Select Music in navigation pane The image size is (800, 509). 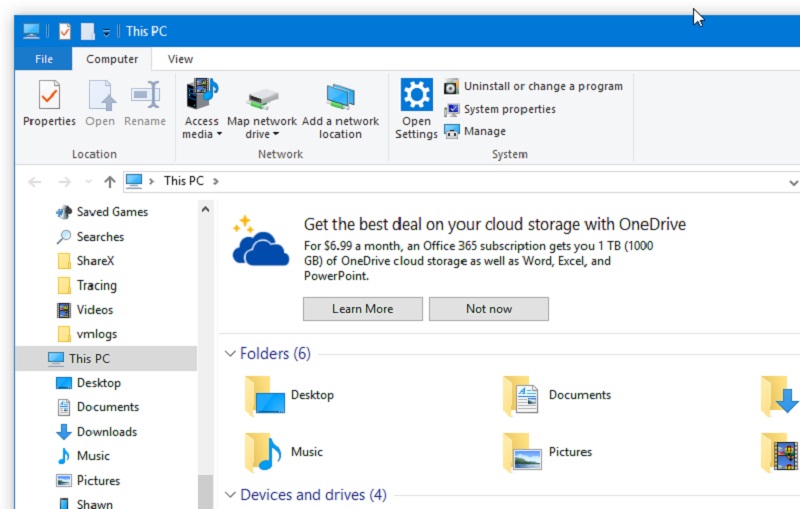click(x=83, y=456)
